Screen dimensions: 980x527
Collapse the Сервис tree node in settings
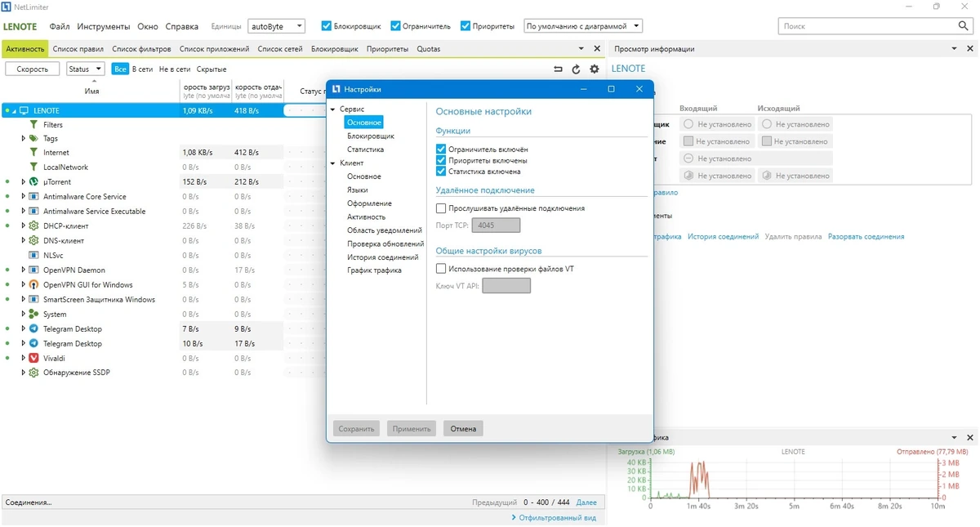point(333,109)
